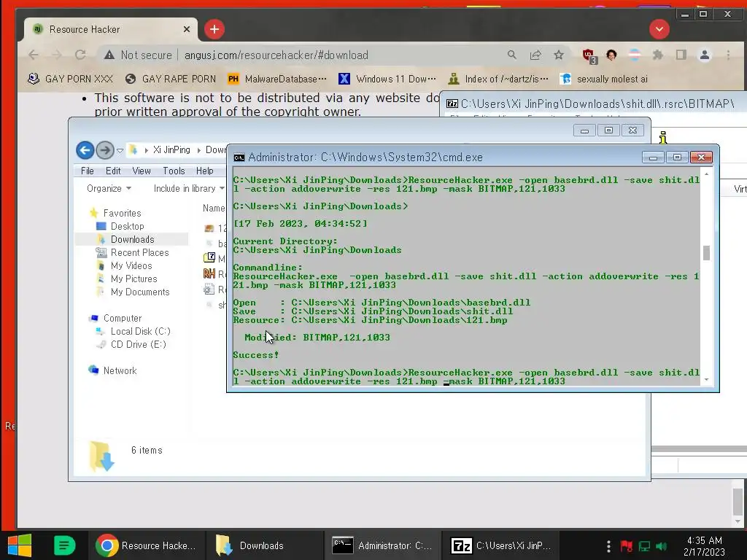Open the Explorer Help menu
Viewport: 747px width, 560px height.
[x=204, y=171]
